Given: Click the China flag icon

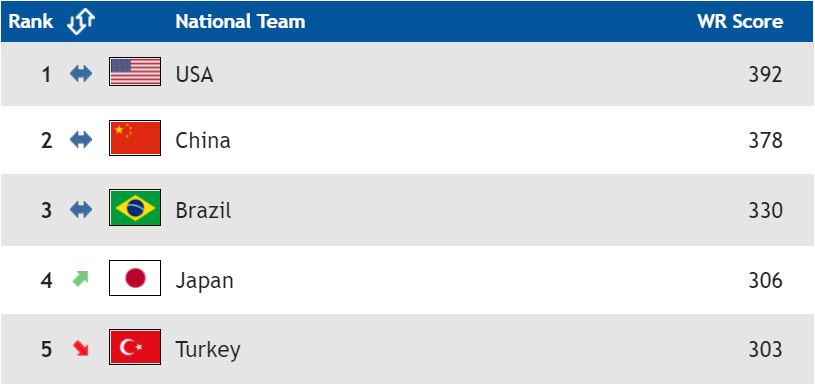Looking at the screenshot, I should pyautogui.click(x=135, y=138).
